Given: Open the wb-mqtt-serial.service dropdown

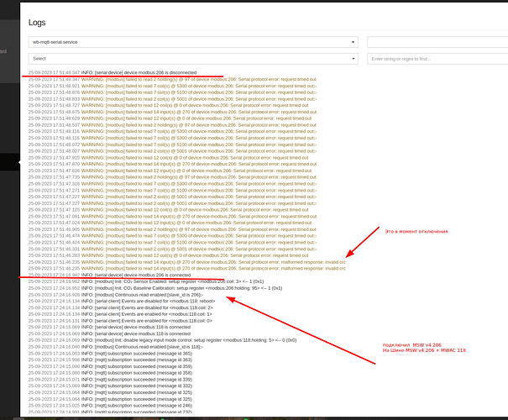Looking at the screenshot, I should click(193, 42).
